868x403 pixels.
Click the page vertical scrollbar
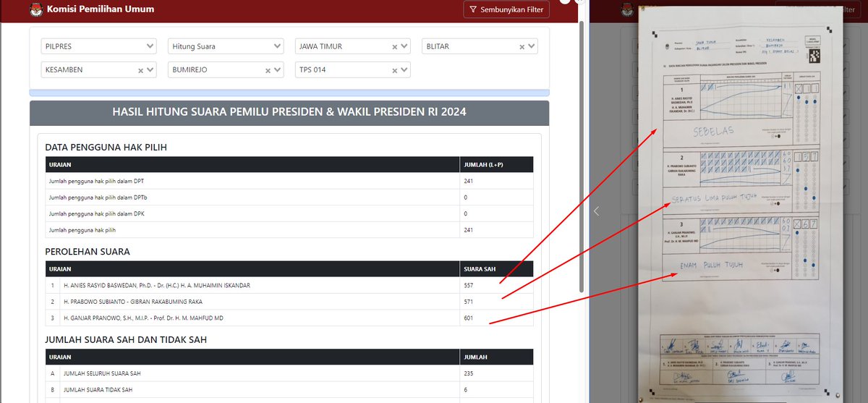(x=583, y=156)
